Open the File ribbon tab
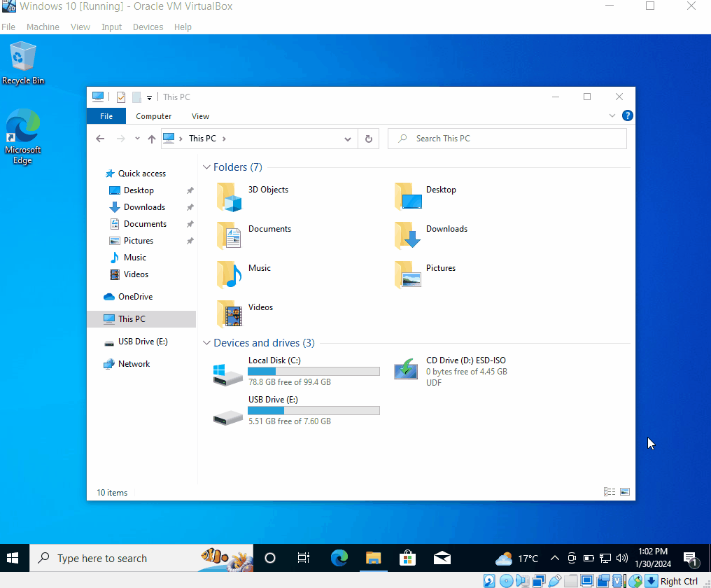Viewport: 711px width, 588px height. (x=106, y=116)
